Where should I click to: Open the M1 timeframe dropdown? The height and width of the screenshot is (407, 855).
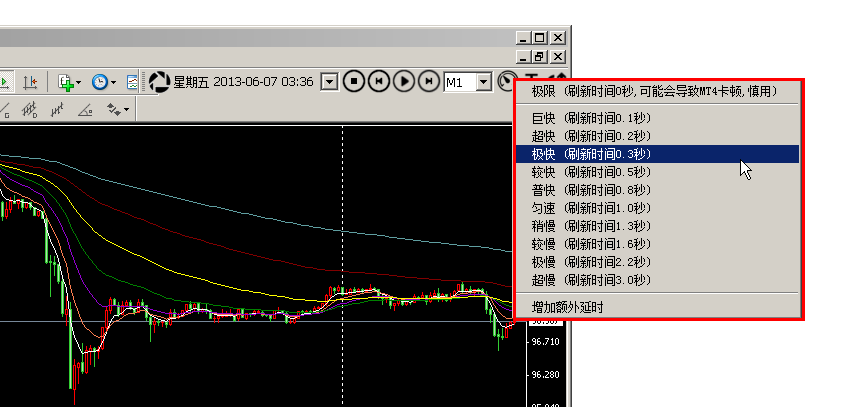(484, 82)
